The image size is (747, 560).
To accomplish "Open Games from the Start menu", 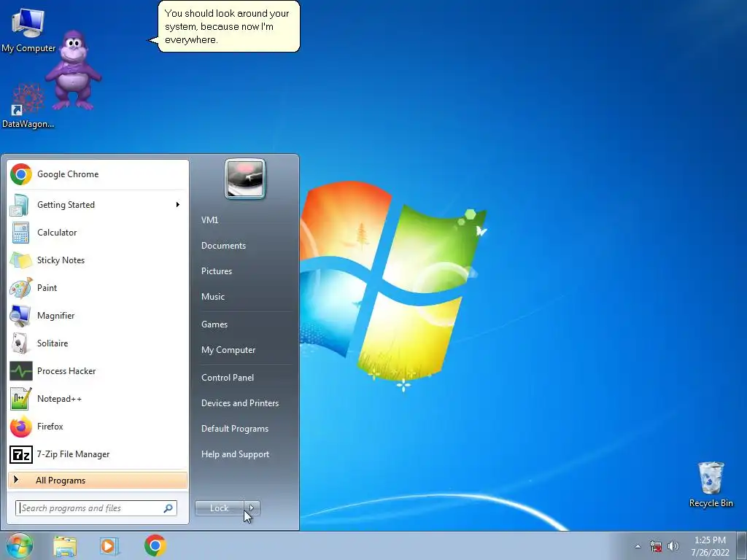I will click(214, 324).
